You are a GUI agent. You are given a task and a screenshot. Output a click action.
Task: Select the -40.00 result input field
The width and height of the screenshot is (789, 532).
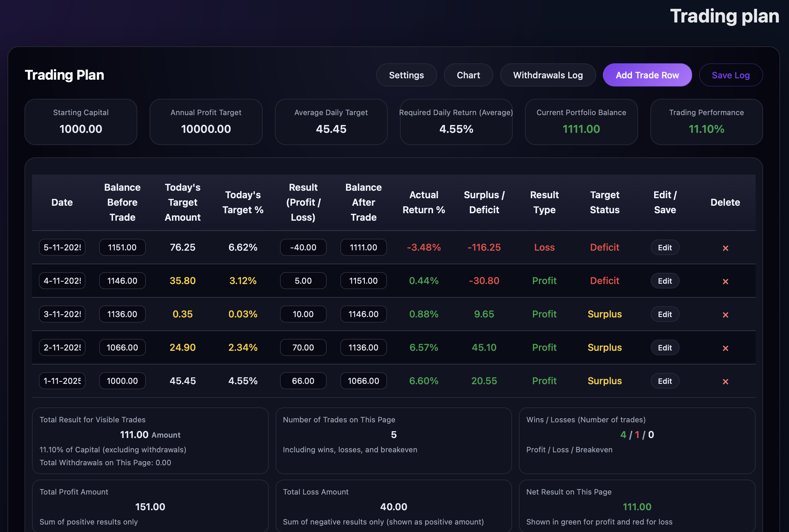(x=303, y=247)
